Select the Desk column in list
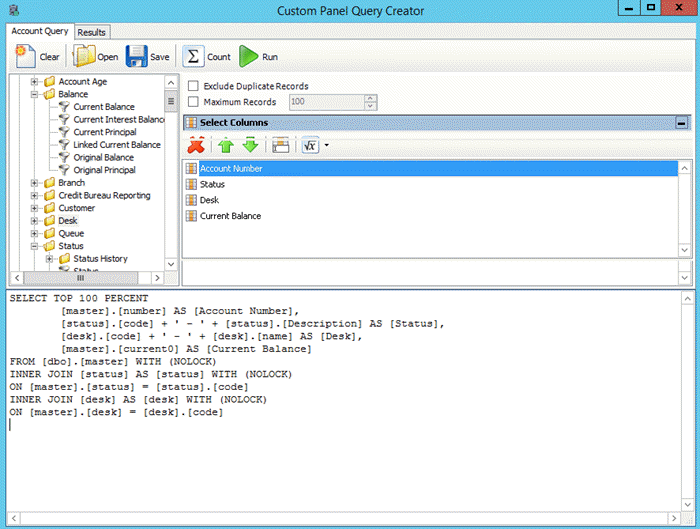The width and height of the screenshot is (700, 529). [209, 200]
